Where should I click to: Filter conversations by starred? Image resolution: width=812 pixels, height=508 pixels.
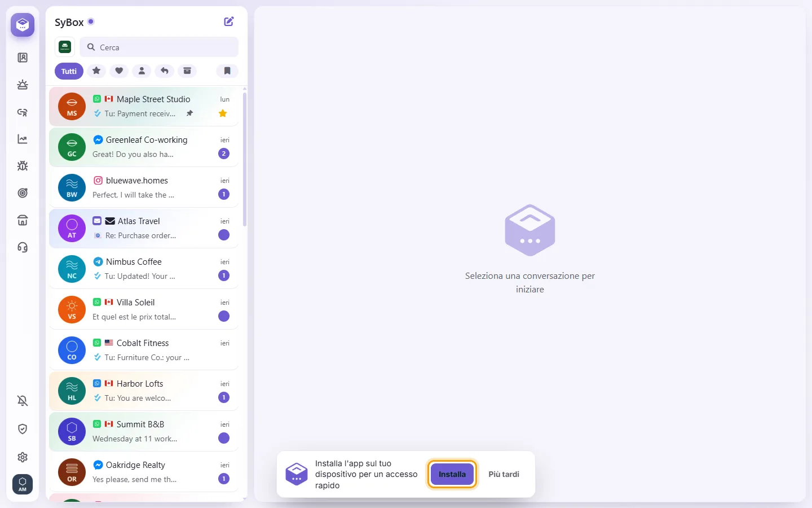click(96, 71)
